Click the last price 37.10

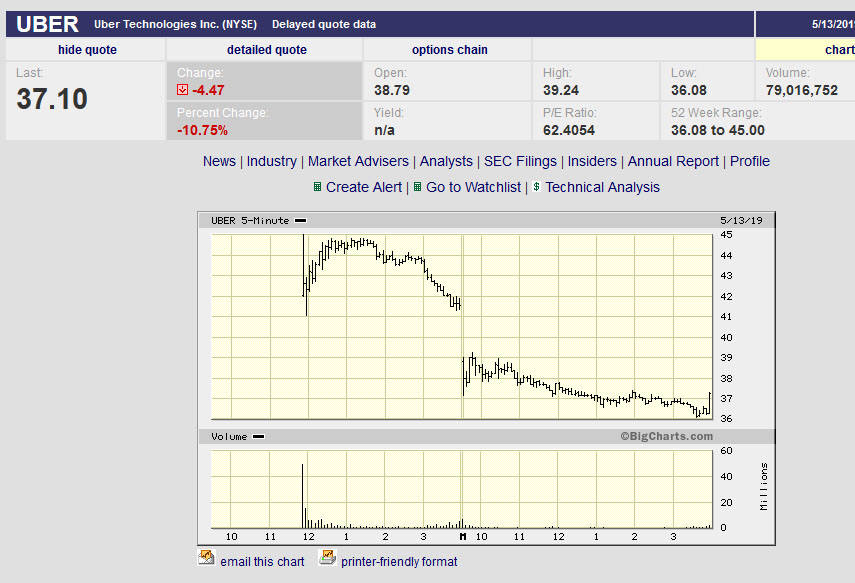click(52, 99)
